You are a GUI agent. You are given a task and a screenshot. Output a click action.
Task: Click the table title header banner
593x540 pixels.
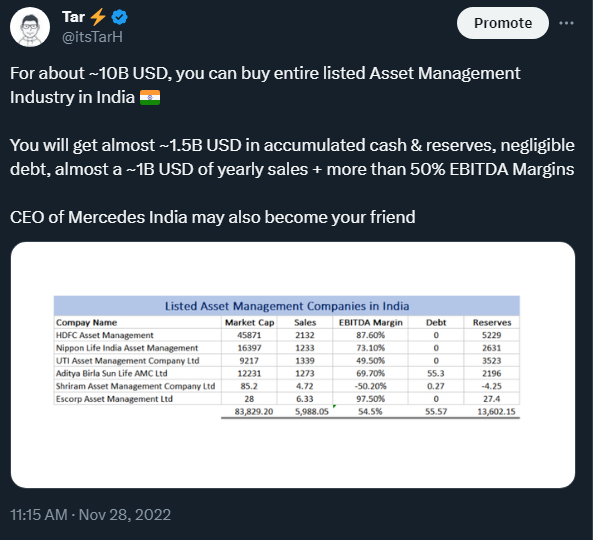click(x=287, y=306)
